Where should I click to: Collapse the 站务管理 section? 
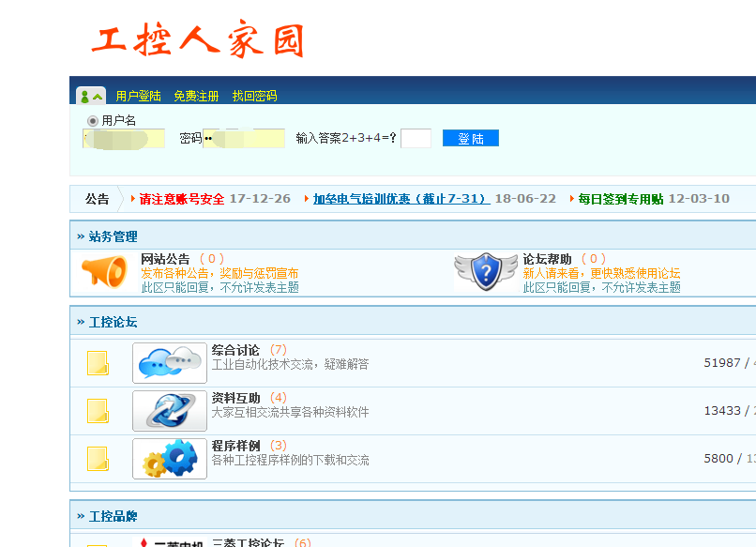point(82,236)
